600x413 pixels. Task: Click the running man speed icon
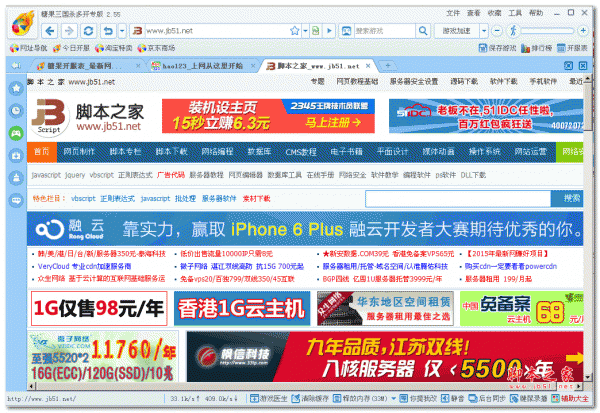(513, 31)
